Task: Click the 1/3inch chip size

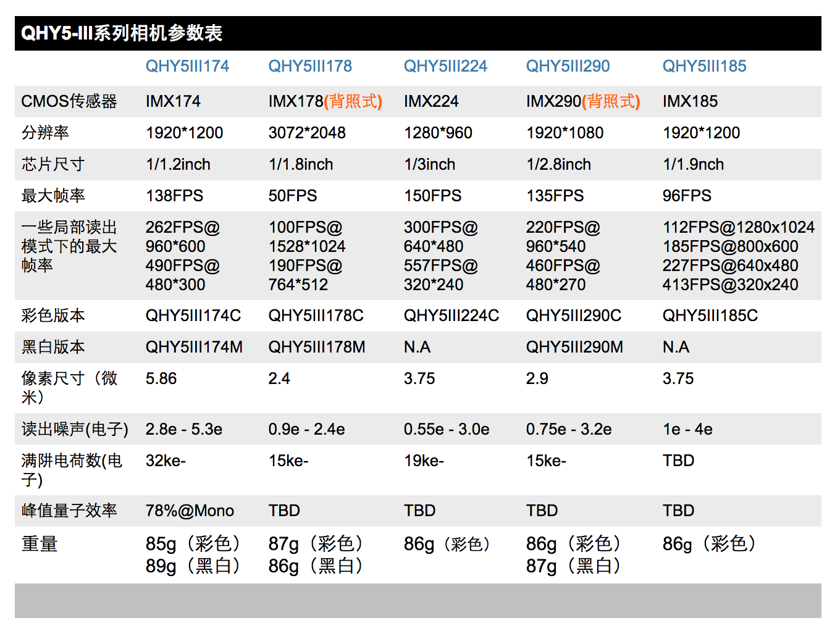Action: (429, 164)
